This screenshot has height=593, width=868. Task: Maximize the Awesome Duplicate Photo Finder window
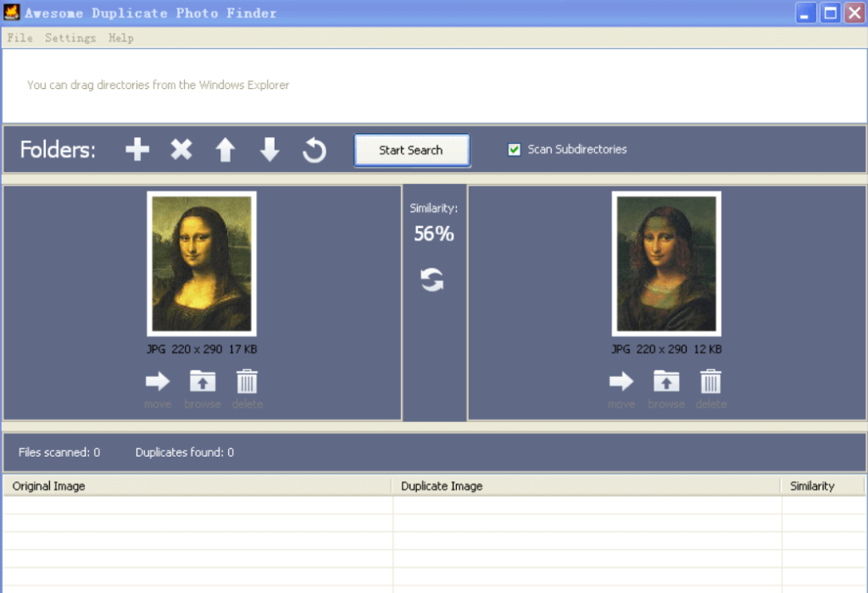[831, 14]
